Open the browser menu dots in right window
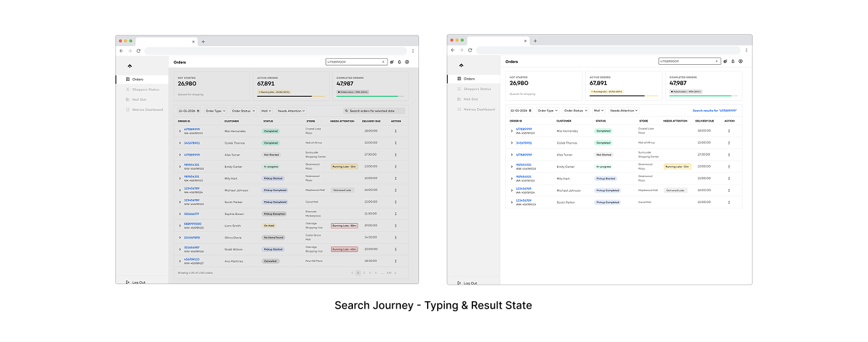Screen dimensions: 868x342 click(746, 50)
